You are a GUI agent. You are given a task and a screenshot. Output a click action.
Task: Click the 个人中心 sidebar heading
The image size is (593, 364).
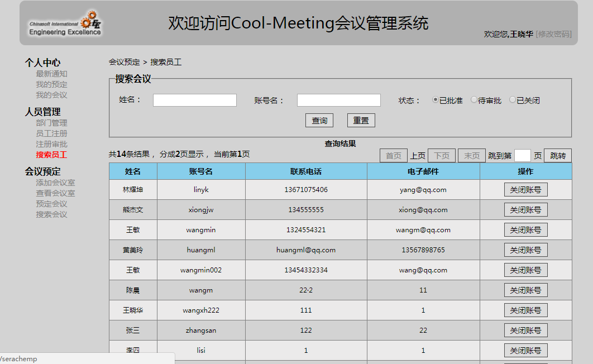[43, 63]
